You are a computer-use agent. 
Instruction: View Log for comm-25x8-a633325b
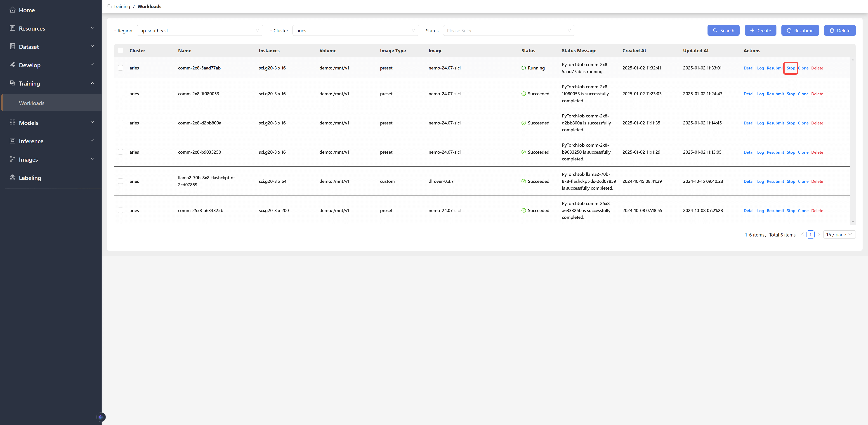coord(760,210)
